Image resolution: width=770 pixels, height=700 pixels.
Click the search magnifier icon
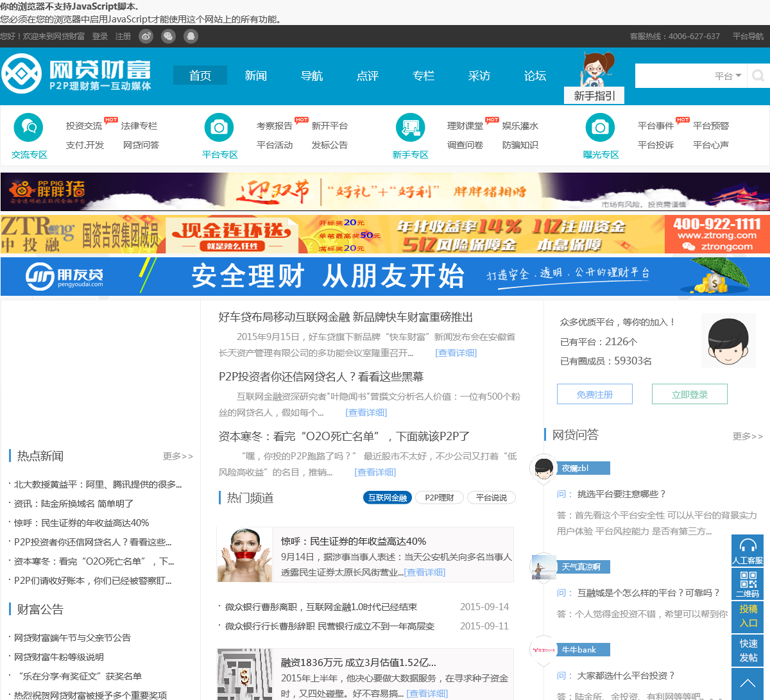758,76
